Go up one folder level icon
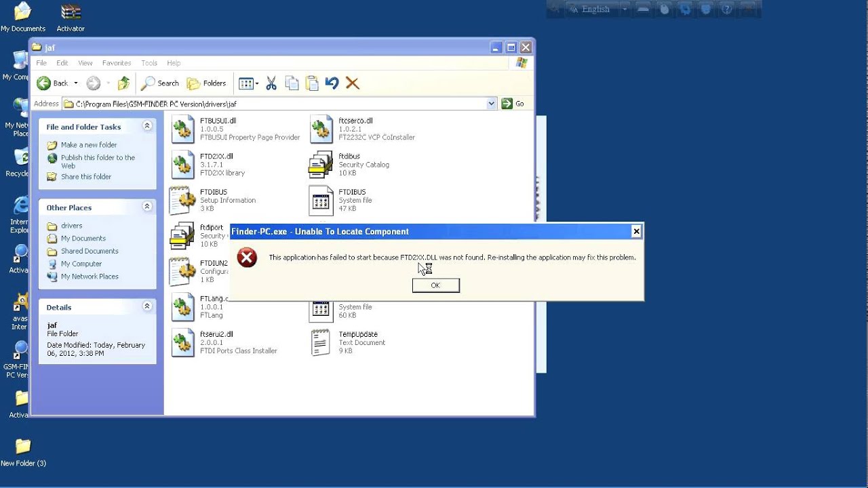 pyautogui.click(x=123, y=83)
